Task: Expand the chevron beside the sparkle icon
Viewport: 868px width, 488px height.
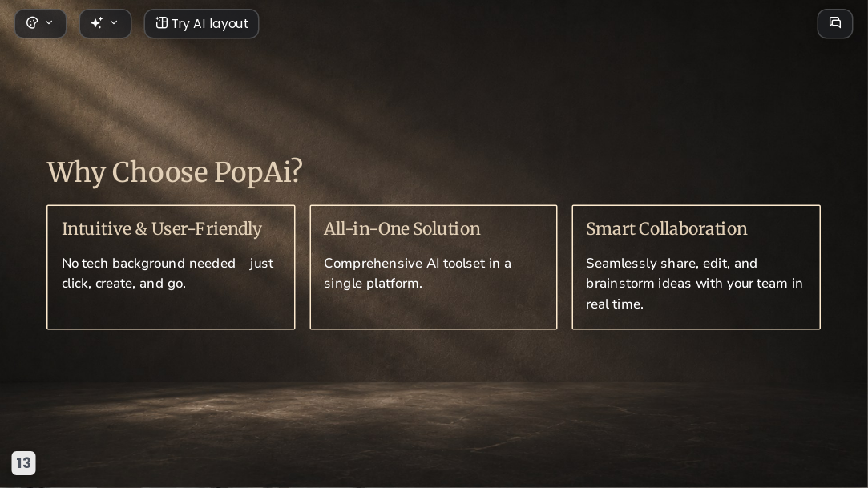Action: pos(114,22)
